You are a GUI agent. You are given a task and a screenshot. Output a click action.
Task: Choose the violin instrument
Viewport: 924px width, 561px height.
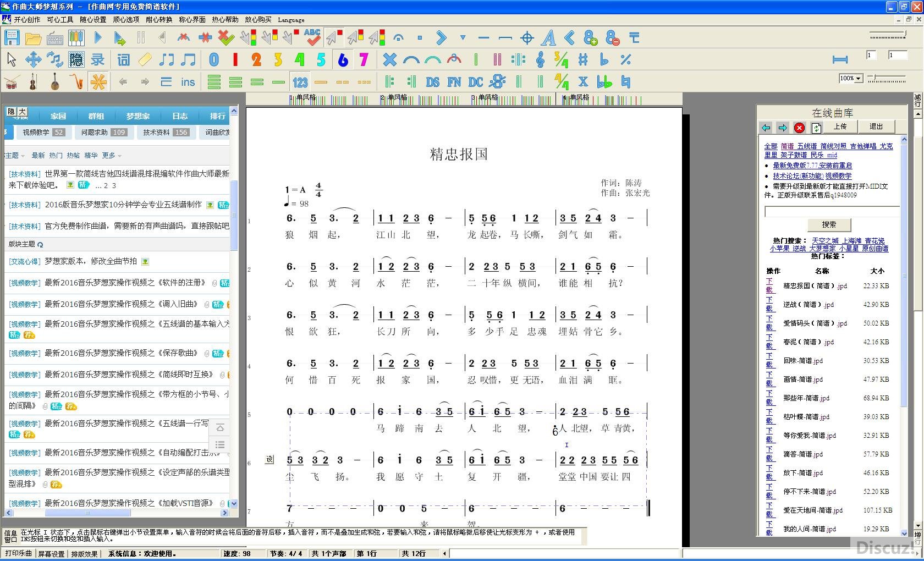click(x=33, y=82)
